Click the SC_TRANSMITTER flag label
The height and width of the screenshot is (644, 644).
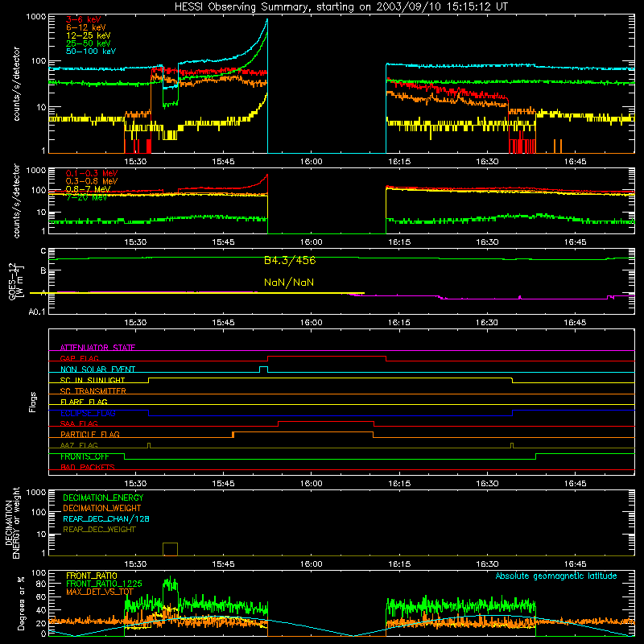pyautogui.click(x=93, y=391)
